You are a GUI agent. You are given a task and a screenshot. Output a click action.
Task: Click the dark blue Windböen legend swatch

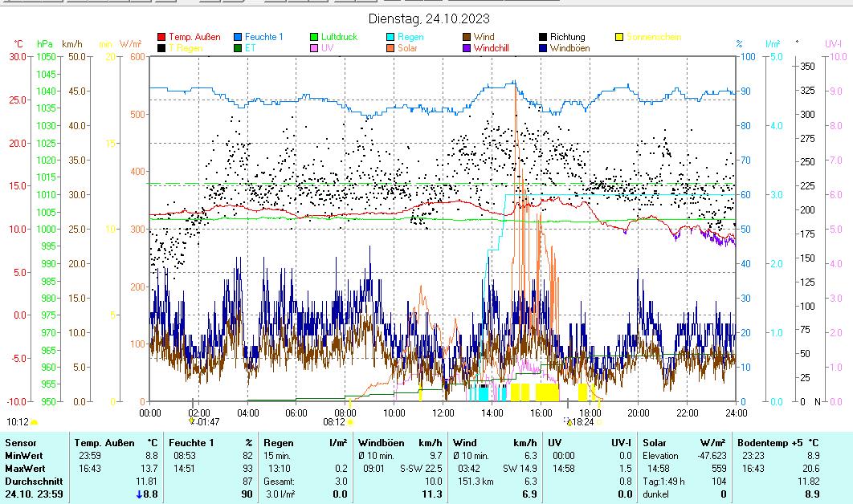[543, 48]
